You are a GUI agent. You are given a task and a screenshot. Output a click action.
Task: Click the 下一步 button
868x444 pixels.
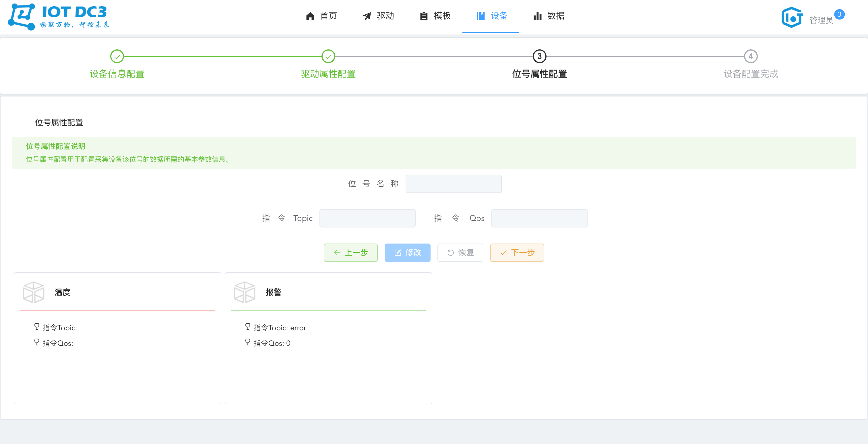click(517, 252)
